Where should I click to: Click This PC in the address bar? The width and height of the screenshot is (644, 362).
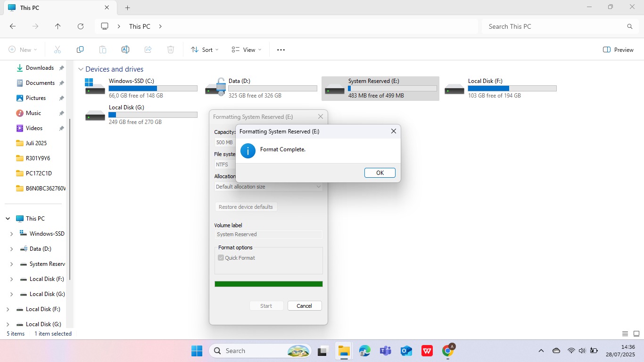click(140, 26)
